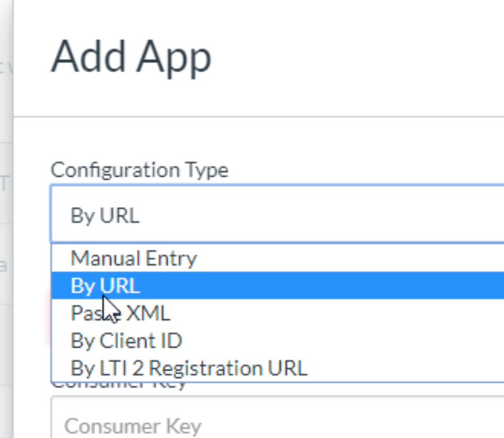Click the white space above the Configuration Type label
This screenshot has width=504, height=438.
(257, 138)
